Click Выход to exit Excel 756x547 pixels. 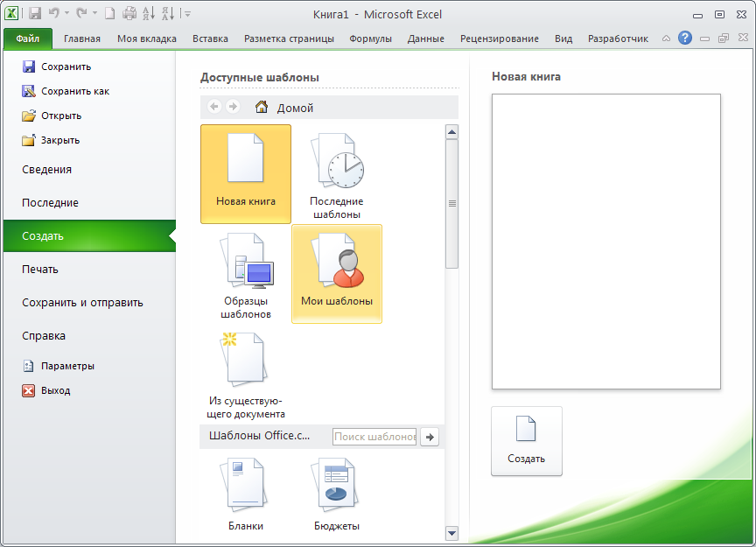click(x=46, y=390)
